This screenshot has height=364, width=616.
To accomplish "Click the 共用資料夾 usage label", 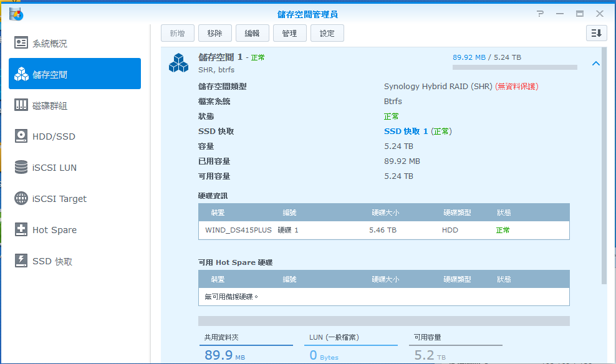I will pos(221,337).
